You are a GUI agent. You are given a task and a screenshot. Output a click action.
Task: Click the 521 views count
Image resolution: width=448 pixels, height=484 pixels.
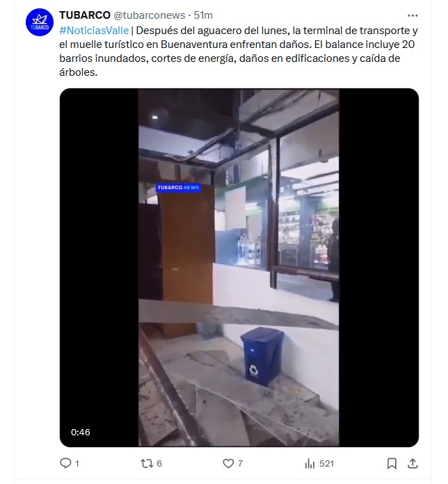327,464
